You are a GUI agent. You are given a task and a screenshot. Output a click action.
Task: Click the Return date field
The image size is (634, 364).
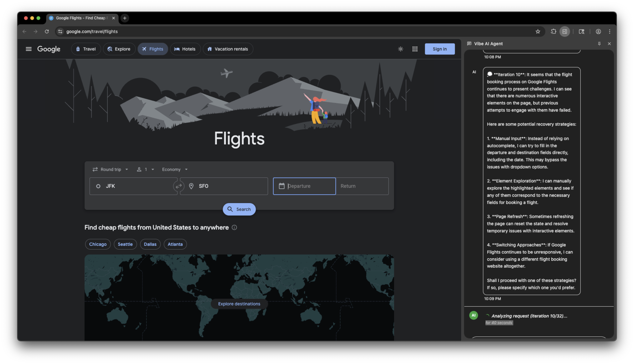click(x=362, y=186)
